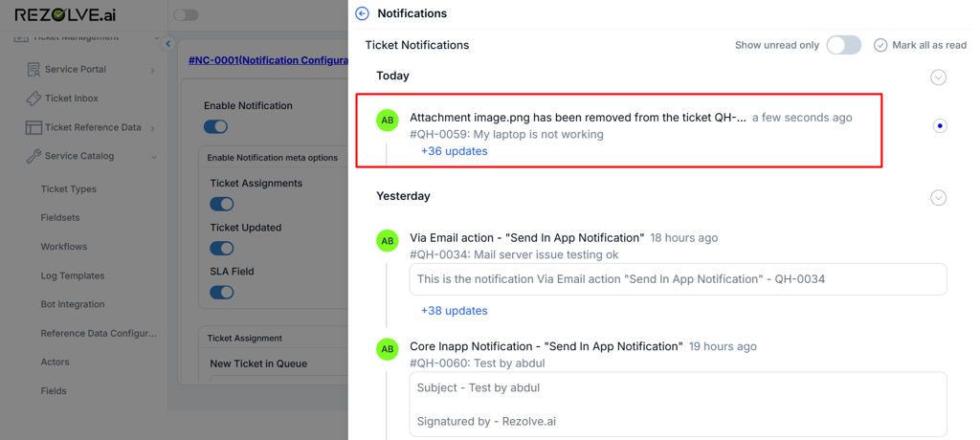Click the Ticket Reference Data icon

click(33, 127)
